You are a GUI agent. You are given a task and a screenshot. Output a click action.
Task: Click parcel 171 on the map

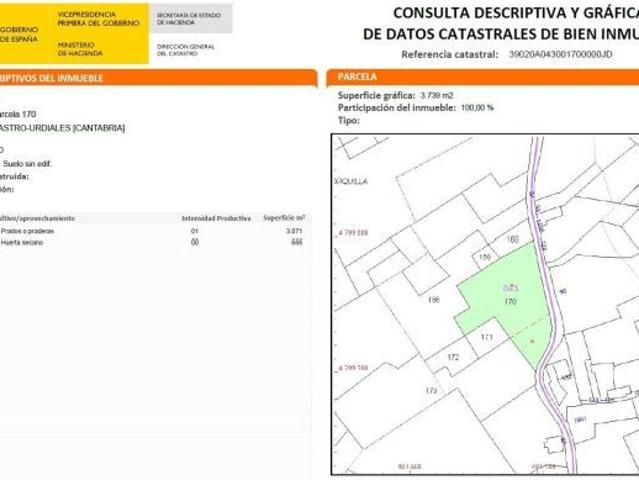coord(487,338)
